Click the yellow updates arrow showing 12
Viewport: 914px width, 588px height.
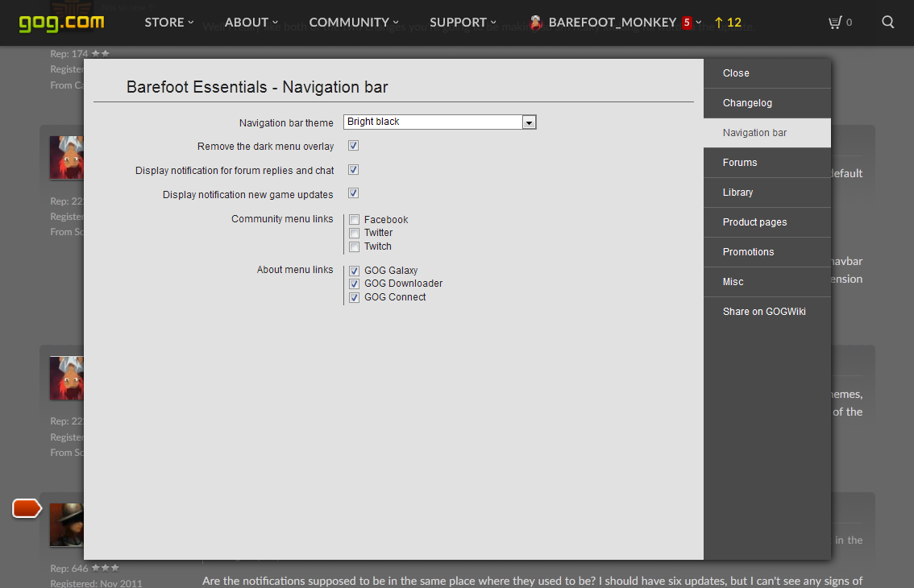[x=728, y=23]
